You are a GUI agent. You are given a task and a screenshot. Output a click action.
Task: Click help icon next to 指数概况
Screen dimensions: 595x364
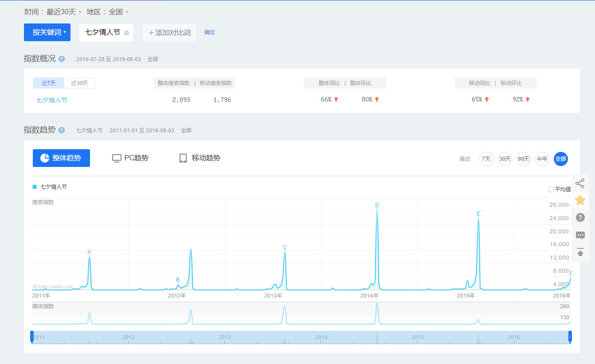click(62, 59)
